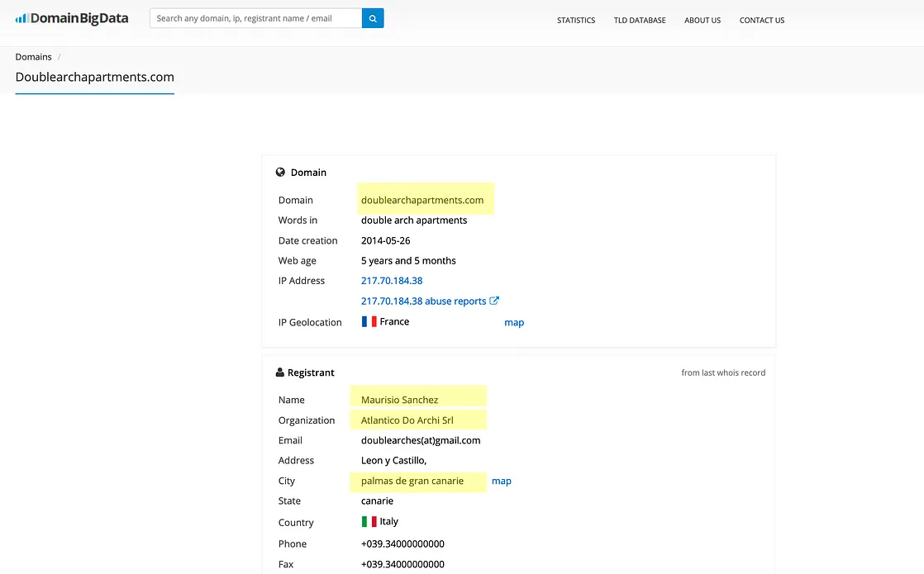
Task: Focus the domain search input field
Action: click(255, 18)
